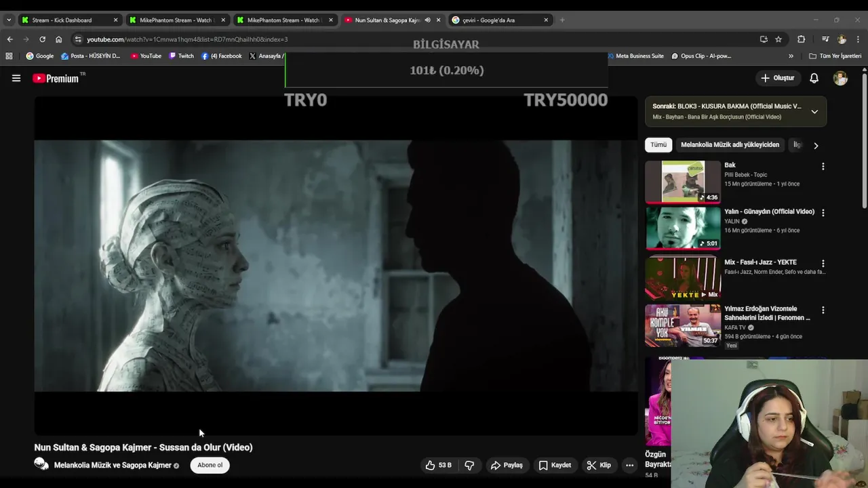
Task: Open the options menu for the Yılmaz Erdoğan video
Action: point(823,310)
